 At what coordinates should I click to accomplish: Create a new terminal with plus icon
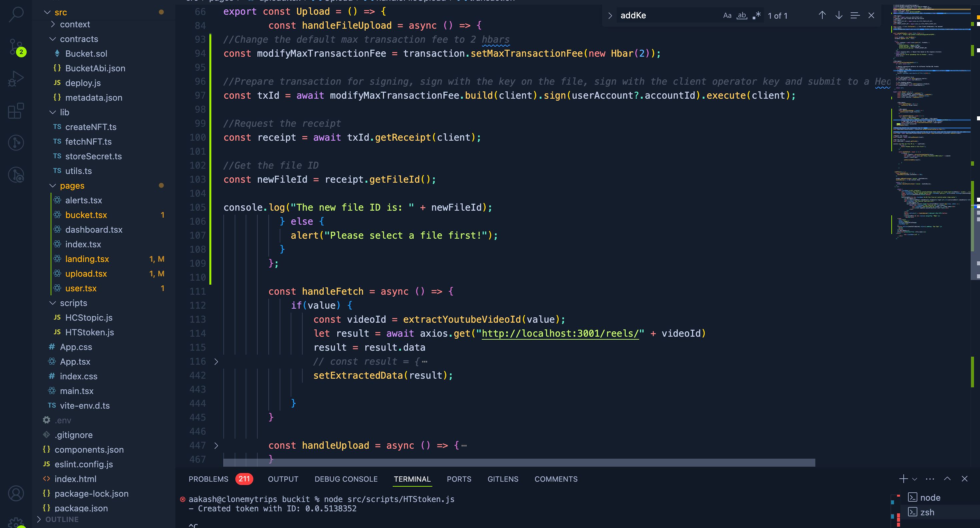903,479
